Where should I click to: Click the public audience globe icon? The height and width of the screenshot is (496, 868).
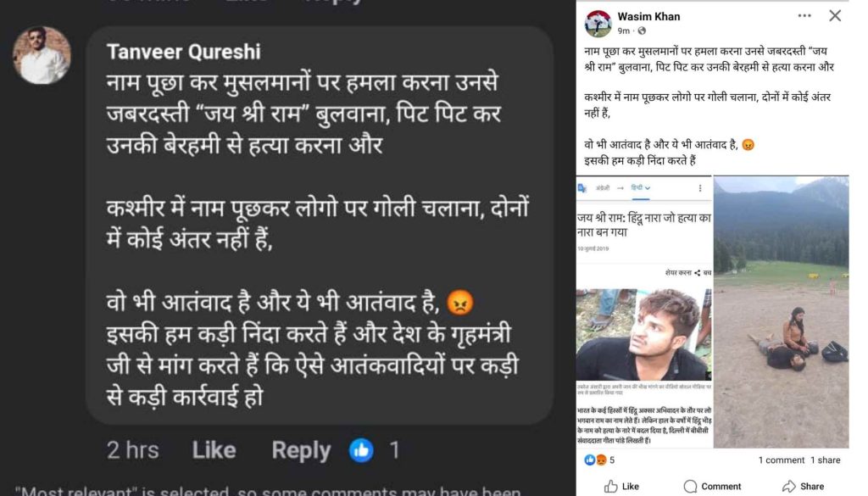coord(643,31)
